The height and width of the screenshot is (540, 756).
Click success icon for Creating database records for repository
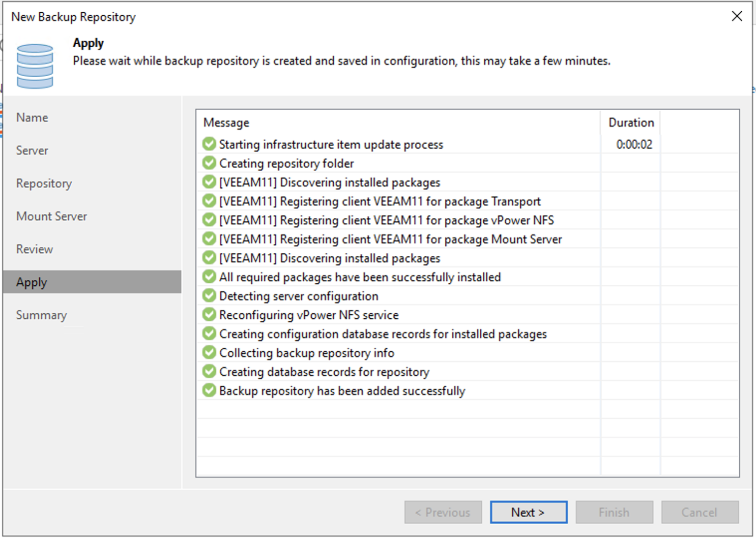209,371
